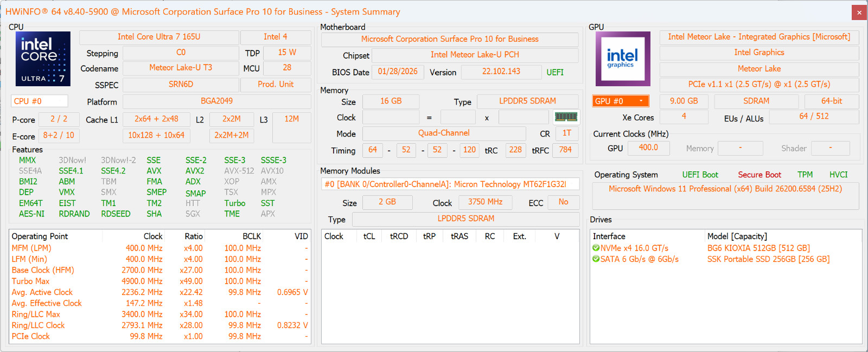Click the BIOS date 01/28/2026 field
The width and height of the screenshot is (868, 352).
[x=398, y=72]
